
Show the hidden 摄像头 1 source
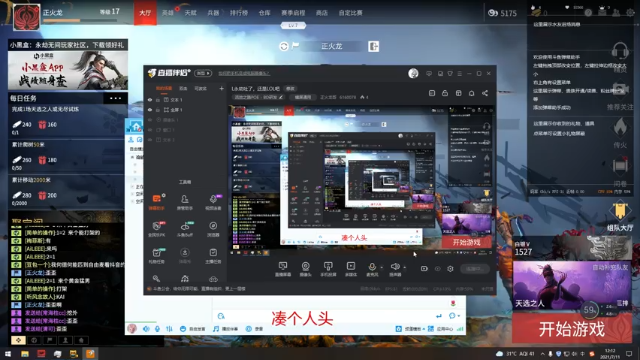(x=150, y=120)
